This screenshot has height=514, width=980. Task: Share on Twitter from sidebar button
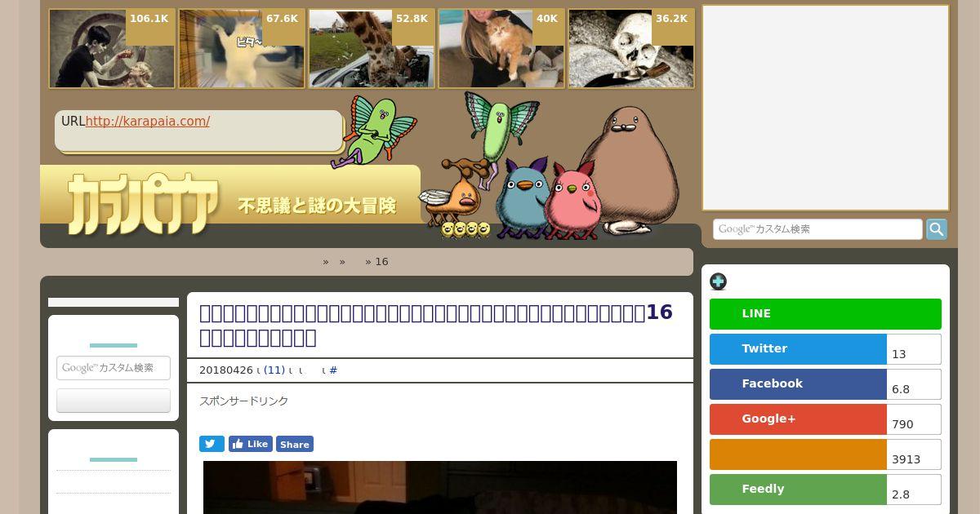[798, 349]
